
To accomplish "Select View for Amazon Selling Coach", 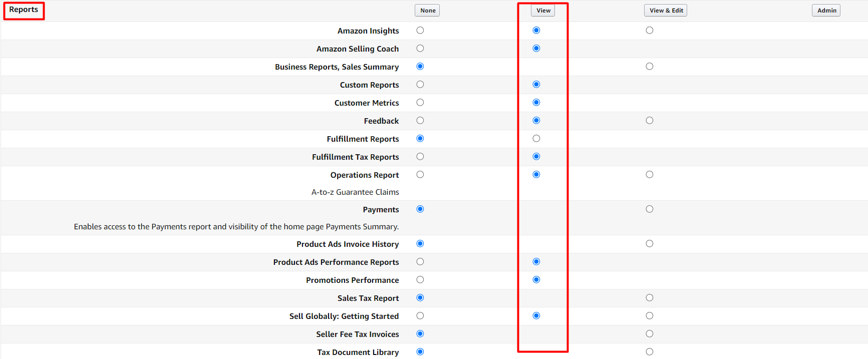I will pyautogui.click(x=536, y=49).
